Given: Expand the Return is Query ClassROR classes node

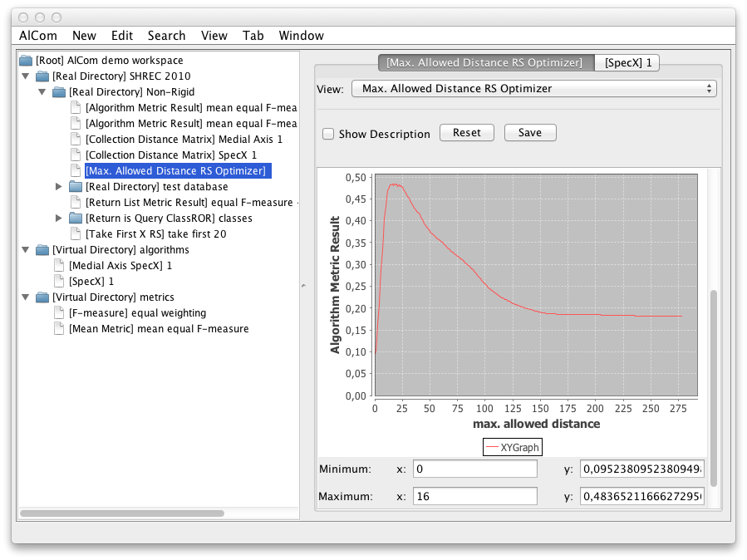Looking at the screenshot, I should (59, 219).
